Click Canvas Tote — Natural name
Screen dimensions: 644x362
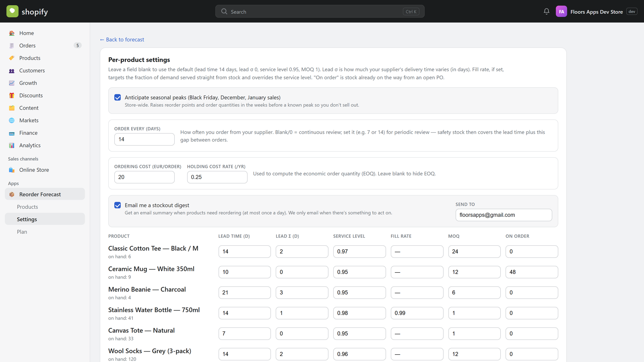coord(141,330)
